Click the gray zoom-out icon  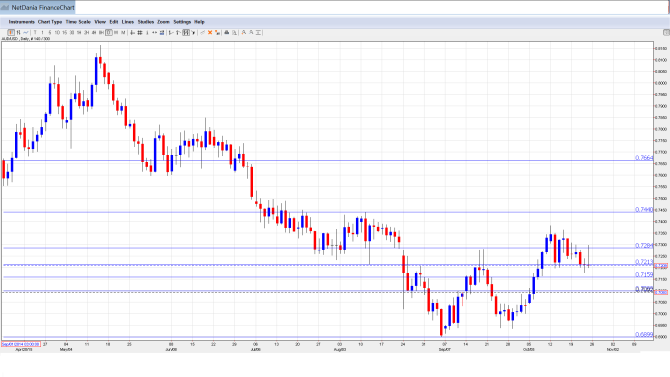(x=251, y=32)
